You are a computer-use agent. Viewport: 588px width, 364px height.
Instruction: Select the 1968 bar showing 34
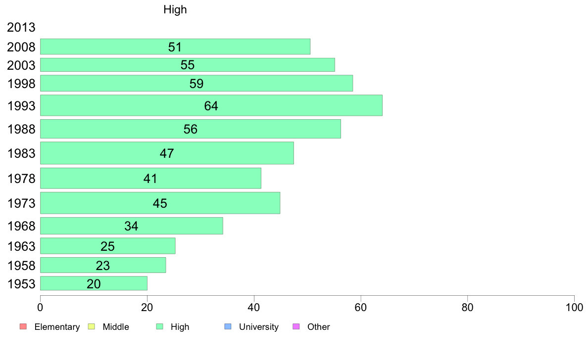coord(132,226)
